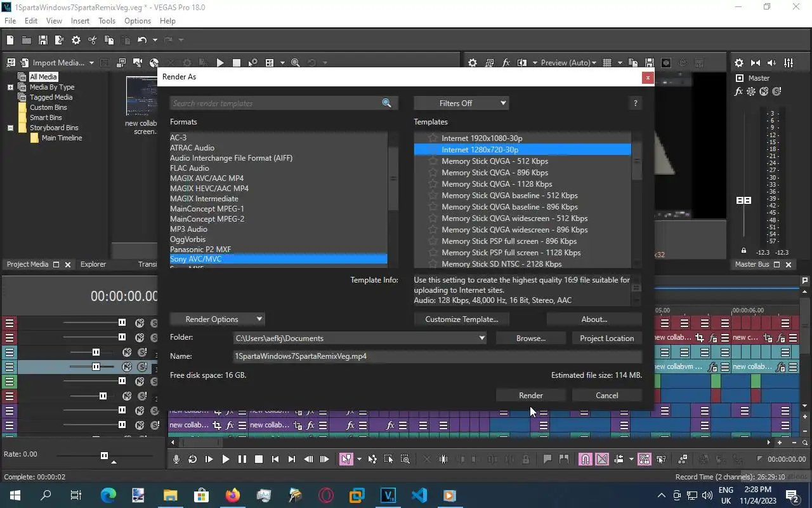Click the file Name input field
This screenshot has height=508, width=812.
point(437,356)
